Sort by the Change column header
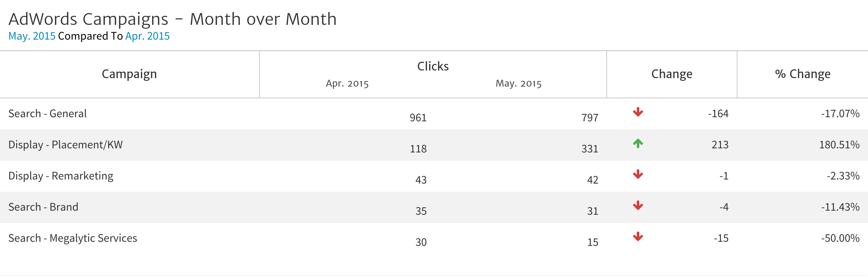Screen dimensions: 868x277 coord(671,74)
